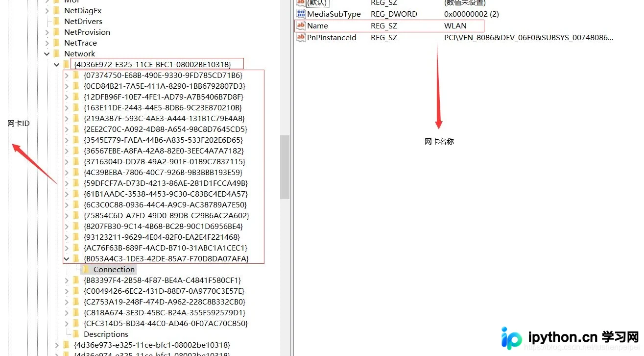The image size is (644, 356).
Task: Click the NetDrivers key folder icon
Action: point(56,21)
